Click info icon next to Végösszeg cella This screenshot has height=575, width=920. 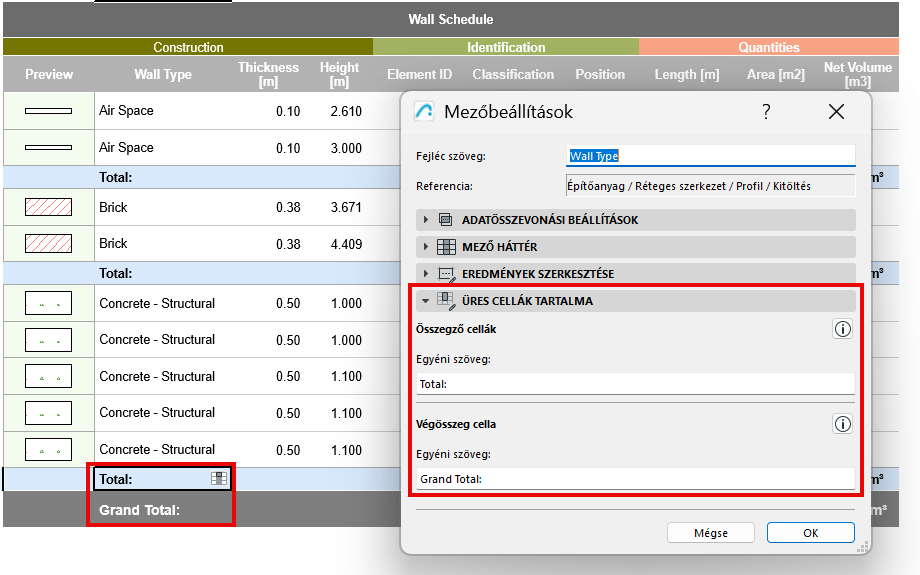(843, 424)
